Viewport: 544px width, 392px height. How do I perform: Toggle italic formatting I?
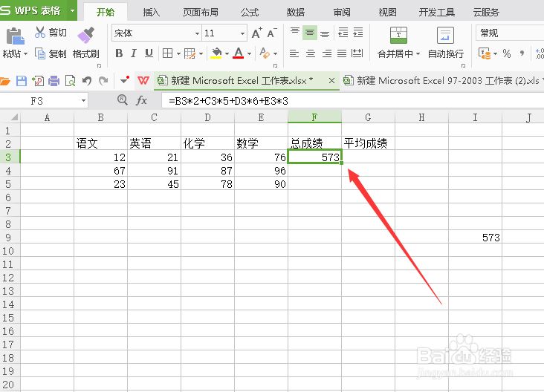tap(134, 53)
